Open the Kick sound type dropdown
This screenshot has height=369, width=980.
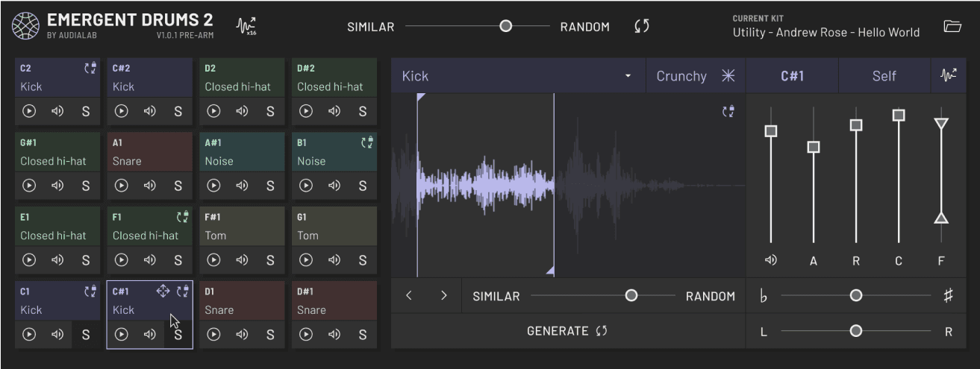(518, 76)
